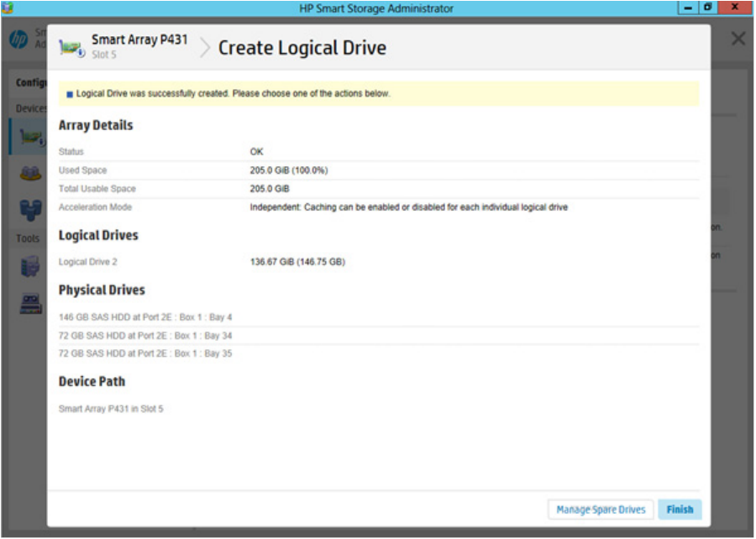Image resolution: width=756 pixels, height=539 pixels.
Task: Select the '136.67 GiB (146.75 GB)' value
Action: click(297, 262)
